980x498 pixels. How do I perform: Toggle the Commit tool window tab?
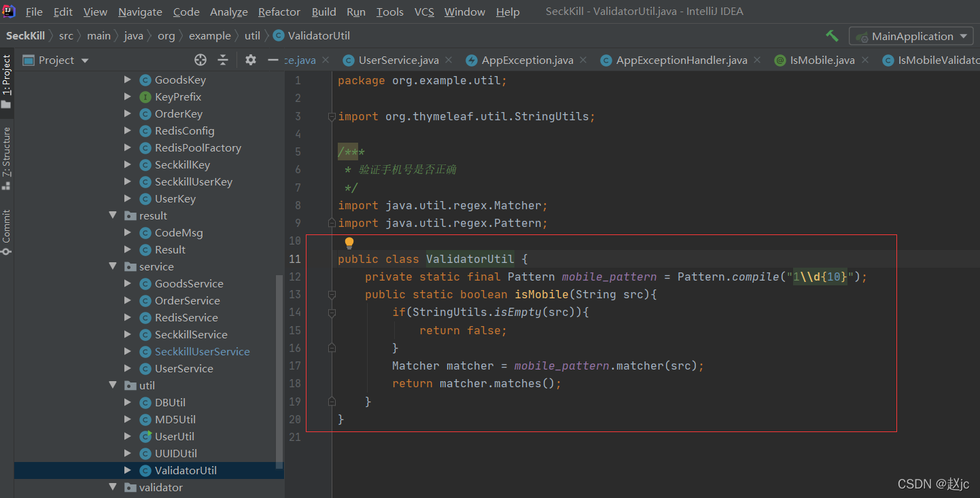pos(7,232)
